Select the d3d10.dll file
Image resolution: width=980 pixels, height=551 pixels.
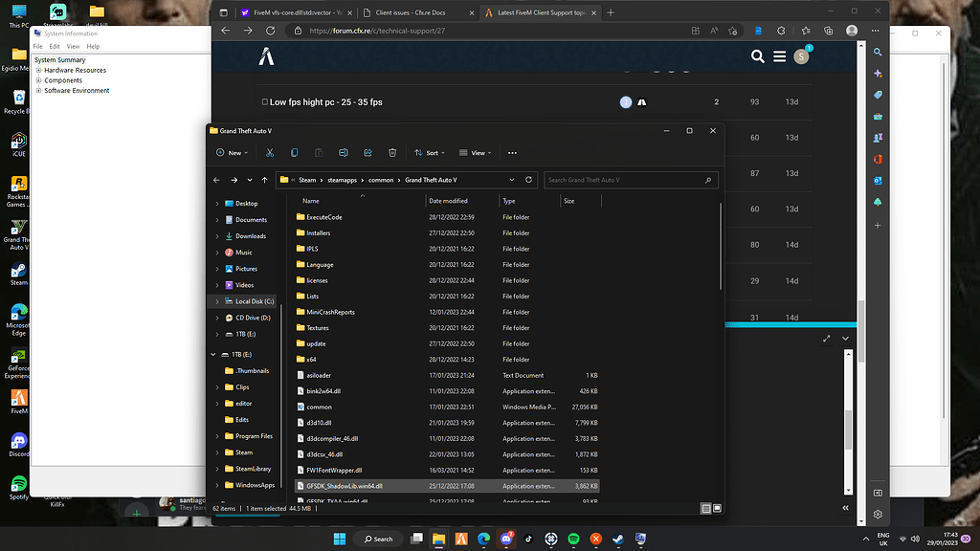(447, 423)
